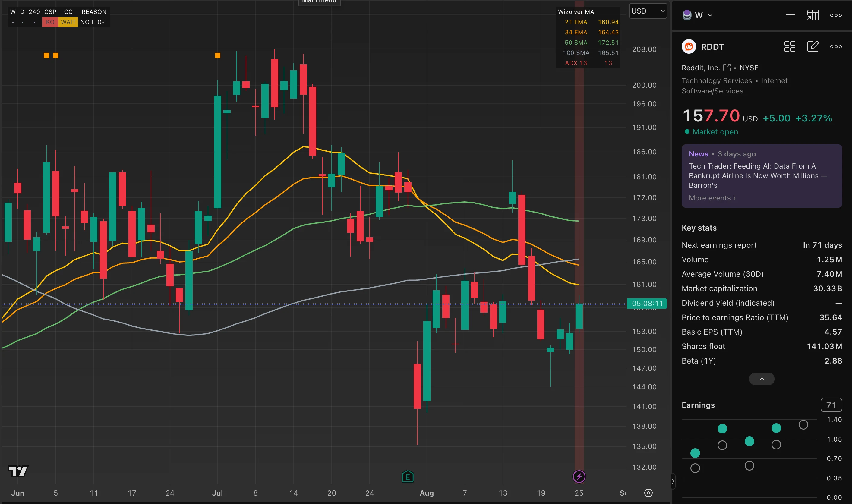Open the watchlist advanced view table icon
Image resolution: width=852 pixels, height=504 pixels.
coord(813,15)
